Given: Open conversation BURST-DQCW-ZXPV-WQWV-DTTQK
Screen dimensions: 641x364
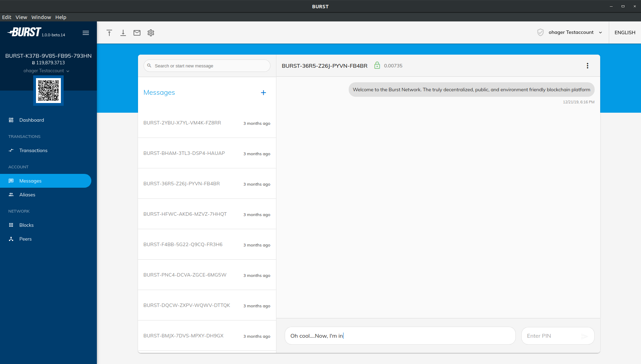Looking at the screenshot, I should tap(207, 305).
